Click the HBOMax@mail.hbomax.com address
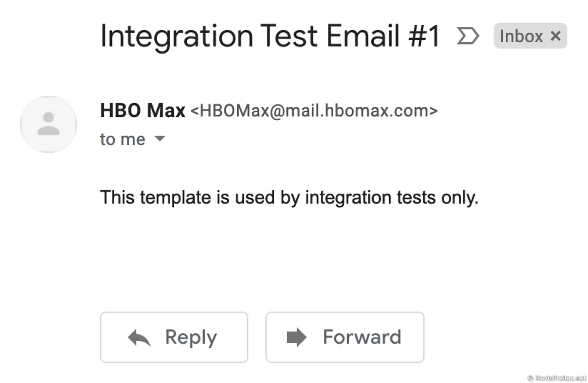588x383 pixels. [314, 111]
